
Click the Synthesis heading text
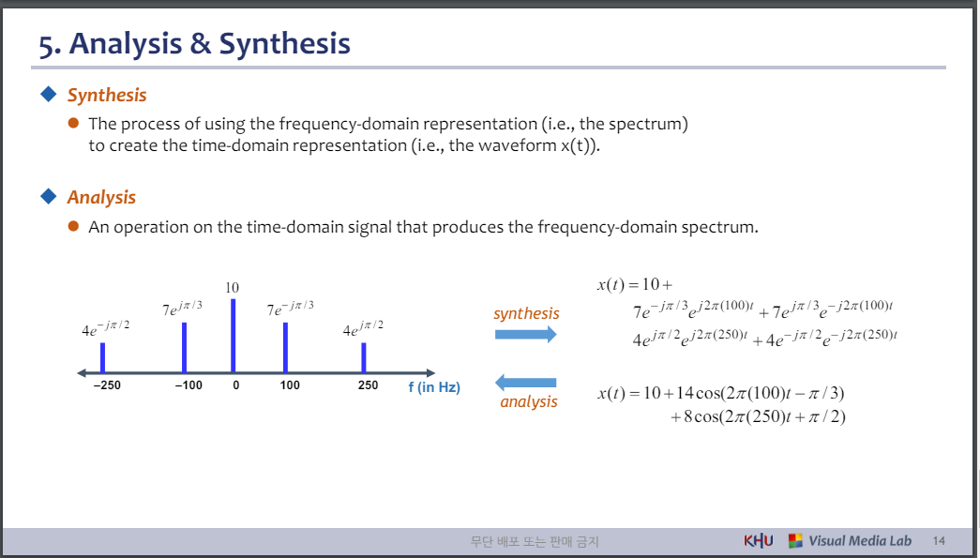106,94
